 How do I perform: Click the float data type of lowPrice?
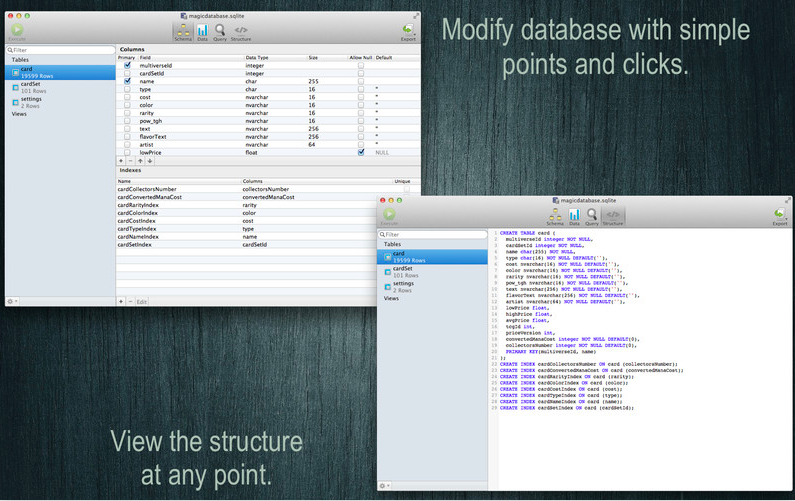tap(251, 153)
